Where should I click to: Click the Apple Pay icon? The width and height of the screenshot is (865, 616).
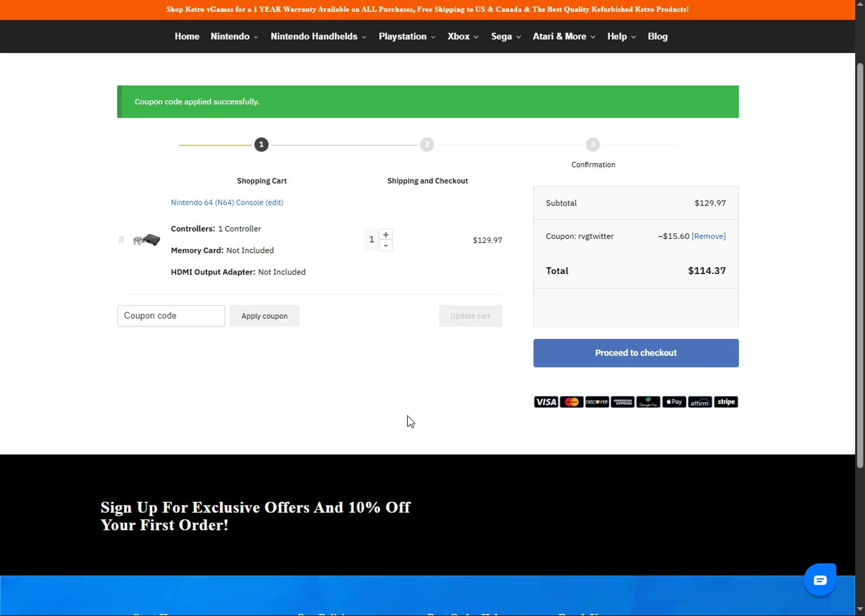[x=674, y=402]
